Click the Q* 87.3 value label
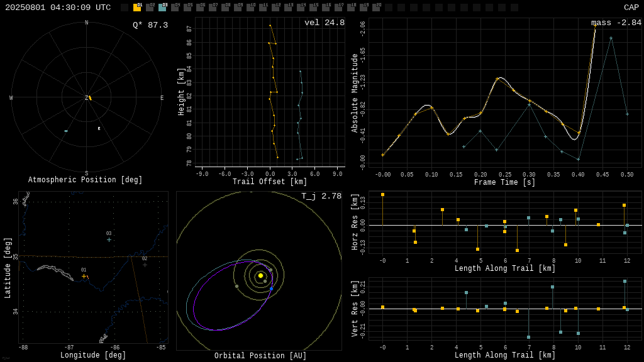Viewport: 644px width, 362px height. [x=150, y=25]
